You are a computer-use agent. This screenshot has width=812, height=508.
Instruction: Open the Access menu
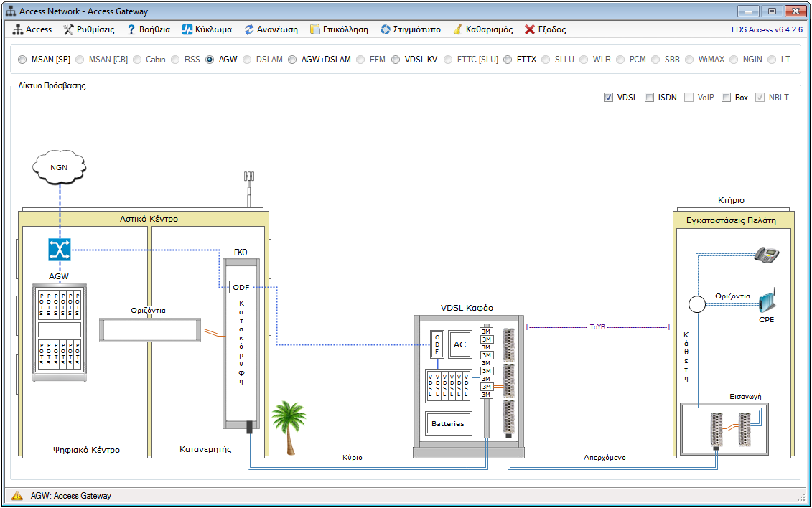[32, 29]
